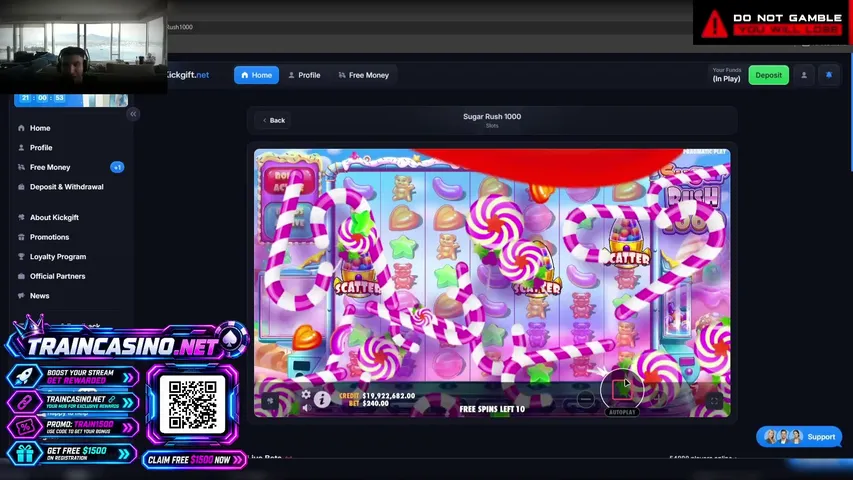Click the Autoplay button
This screenshot has height=480, width=853.
(622, 413)
